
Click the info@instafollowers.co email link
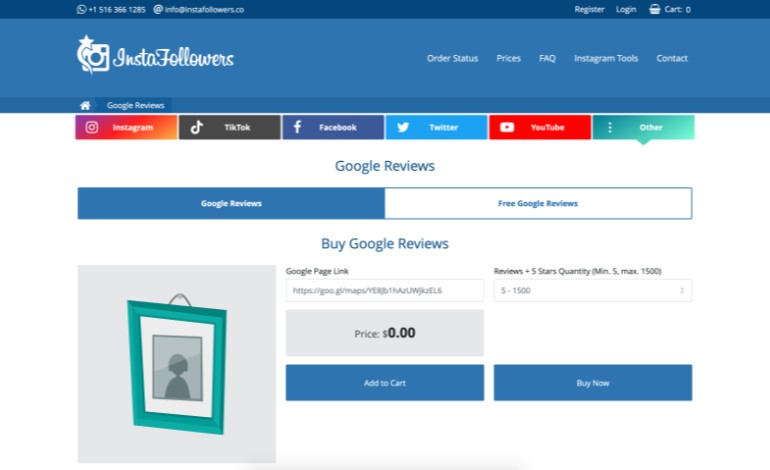(204, 9)
